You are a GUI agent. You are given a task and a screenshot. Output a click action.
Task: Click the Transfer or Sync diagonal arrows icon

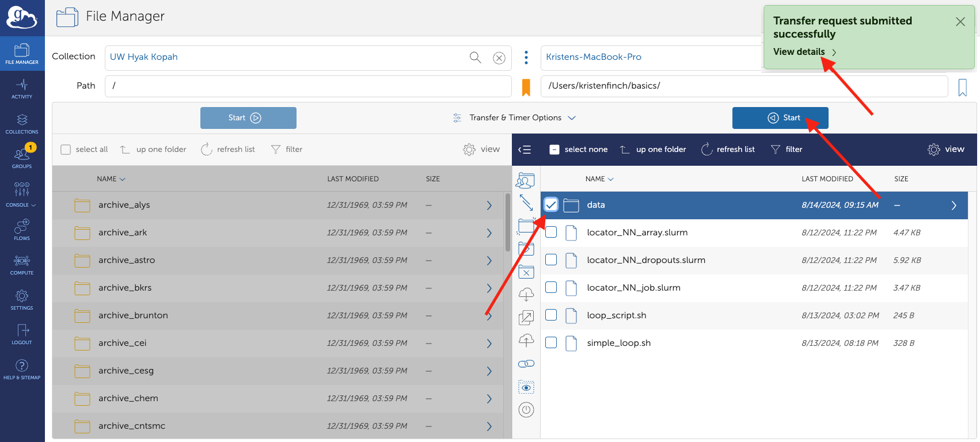(x=526, y=203)
